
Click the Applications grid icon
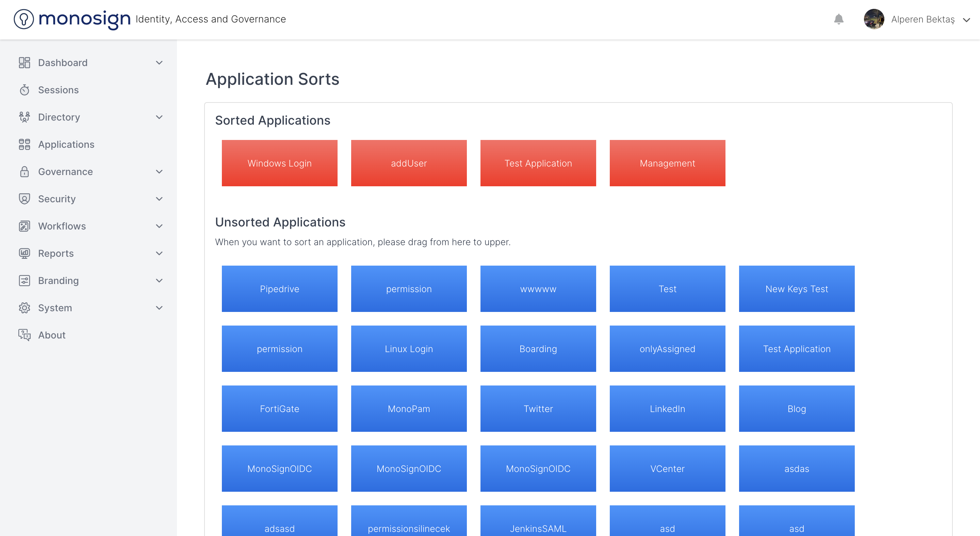(x=24, y=144)
